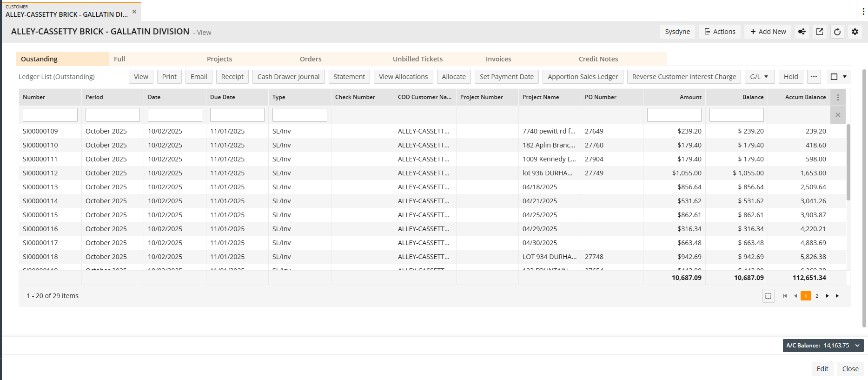Image resolution: width=868 pixels, height=380 pixels.
Task: Open the Unbilled Tickets tab
Action: click(x=417, y=59)
